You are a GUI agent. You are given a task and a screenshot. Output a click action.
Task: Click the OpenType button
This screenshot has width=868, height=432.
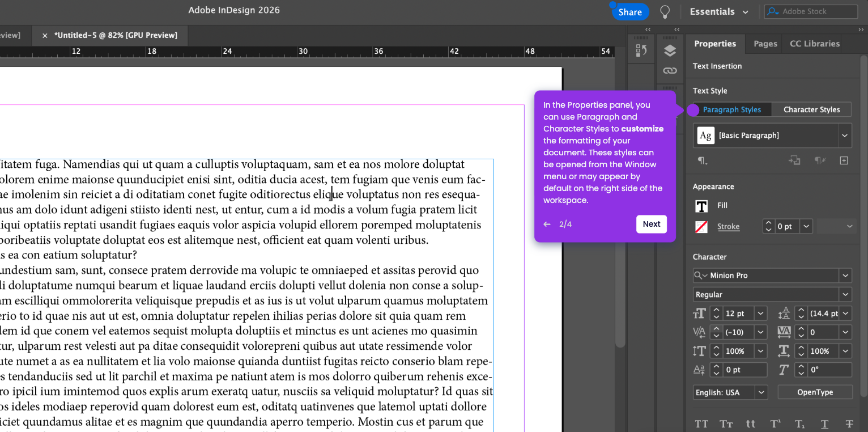pos(815,392)
